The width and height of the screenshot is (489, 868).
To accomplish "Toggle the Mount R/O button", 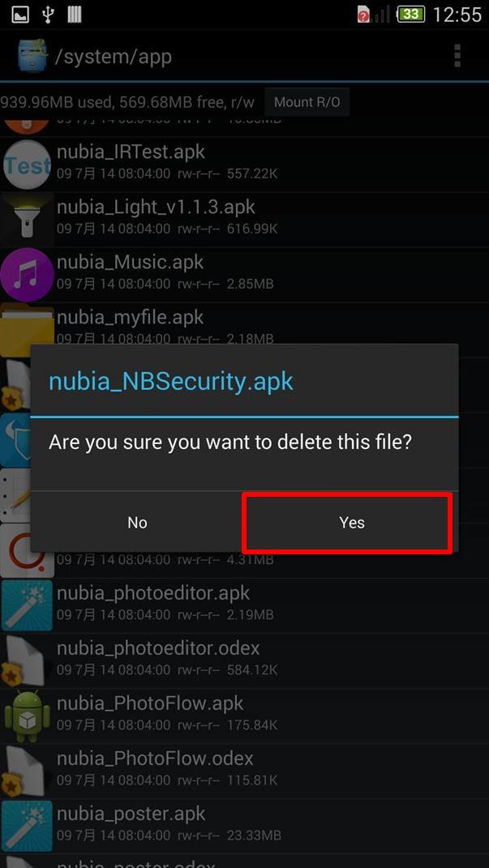I will pyautogui.click(x=307, y=102).
